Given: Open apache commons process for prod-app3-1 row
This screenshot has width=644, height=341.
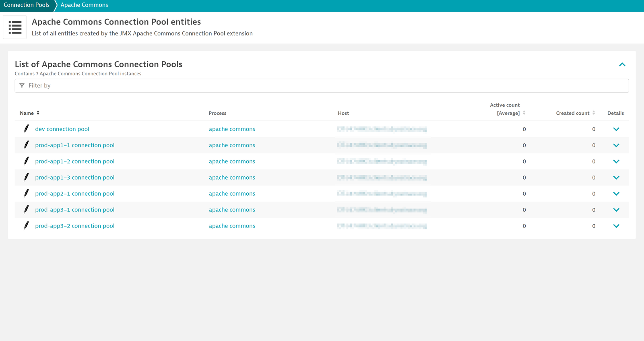Looking at the screenshot, I should 232,210.
